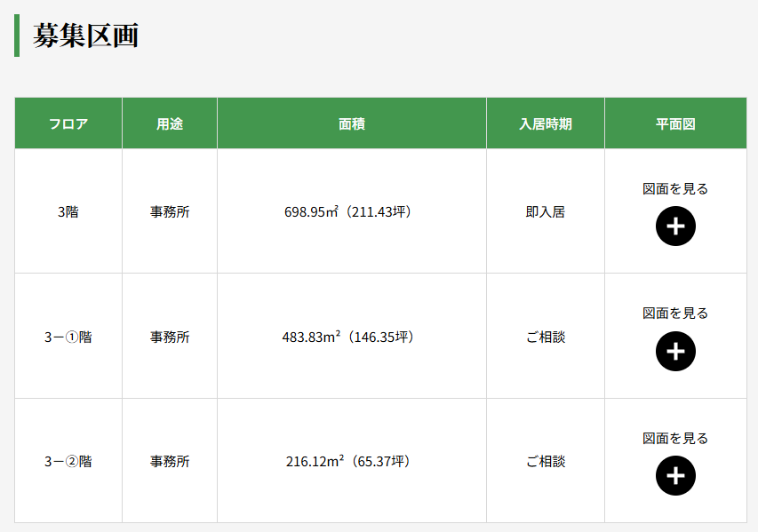This screenshot has width=758, height=532.
Task: Click the 面積 column header
Action: pos(352,123)
